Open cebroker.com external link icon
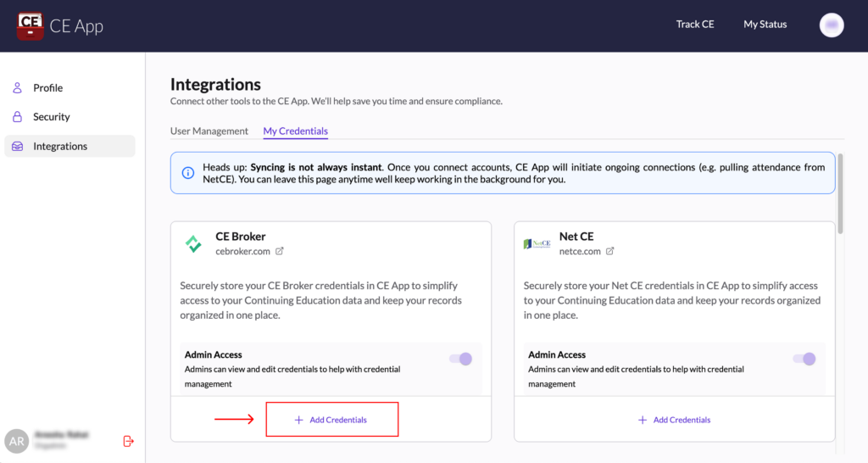868x463 pixels. point(280,251)
